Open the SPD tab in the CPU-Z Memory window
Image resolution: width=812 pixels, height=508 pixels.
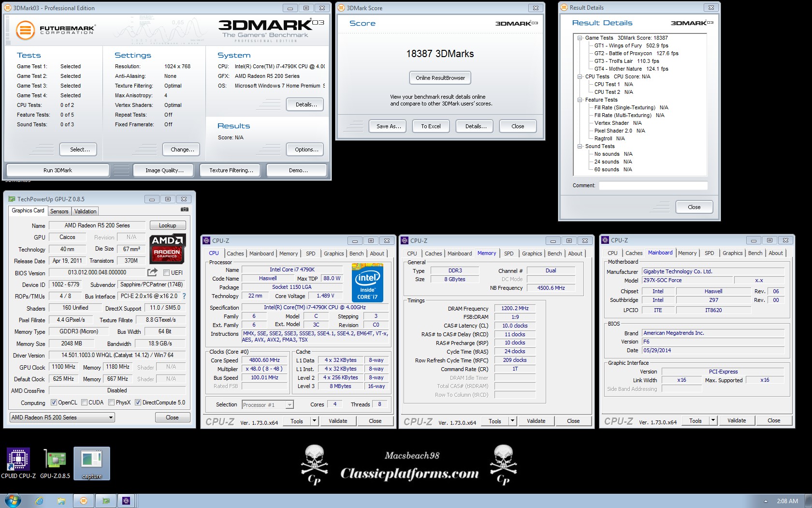[509, 254]
